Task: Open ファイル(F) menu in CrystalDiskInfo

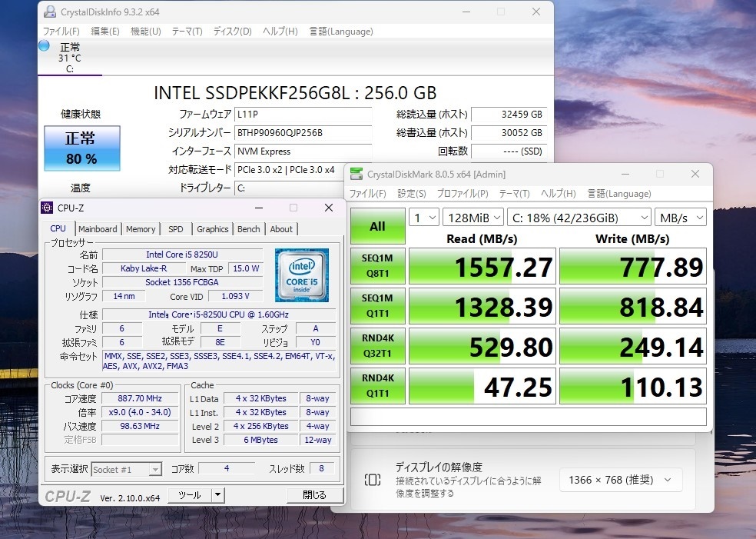Action: [61, 32]
